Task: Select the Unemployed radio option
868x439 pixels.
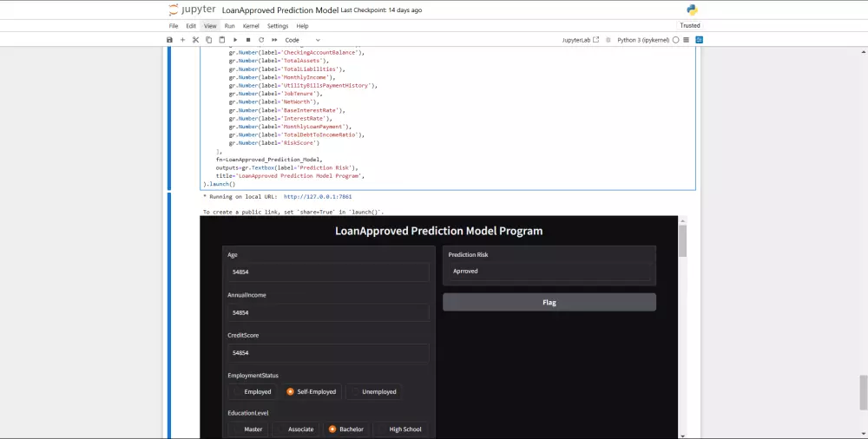Action: pos(373,391)
